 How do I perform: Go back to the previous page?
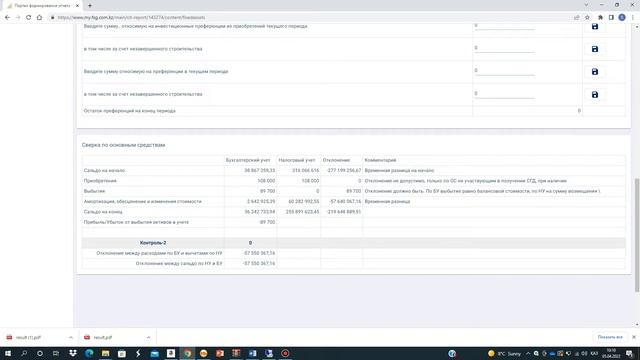tap(7, 18)
